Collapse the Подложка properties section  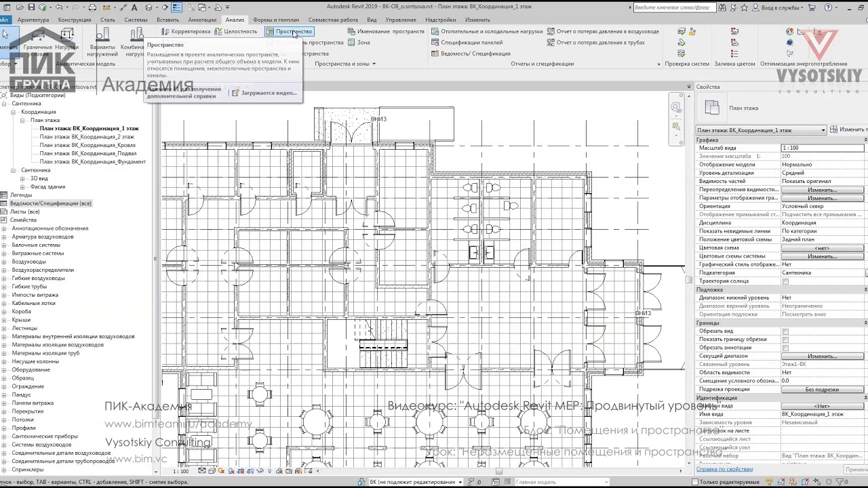click(865, 289)
